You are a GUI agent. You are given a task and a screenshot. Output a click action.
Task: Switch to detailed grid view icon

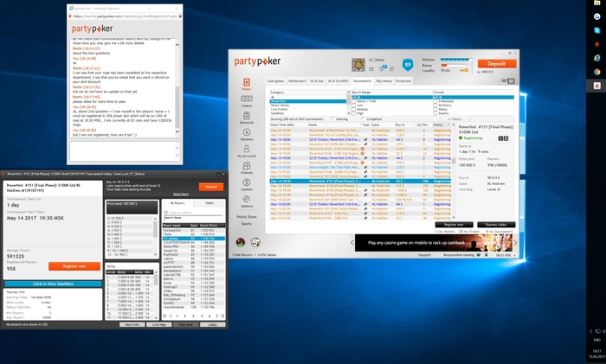[x=511, y=81]
